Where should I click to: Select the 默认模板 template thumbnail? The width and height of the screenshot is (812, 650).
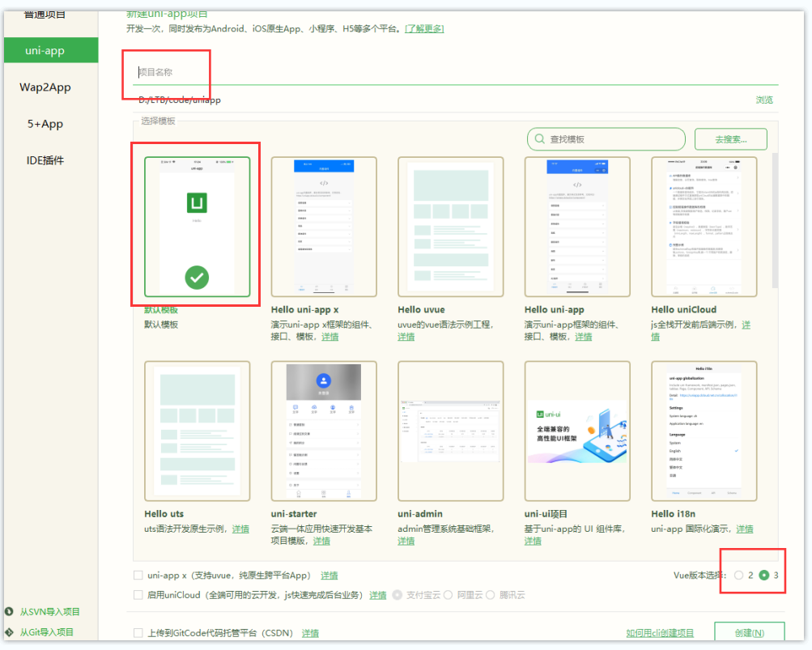197,227
